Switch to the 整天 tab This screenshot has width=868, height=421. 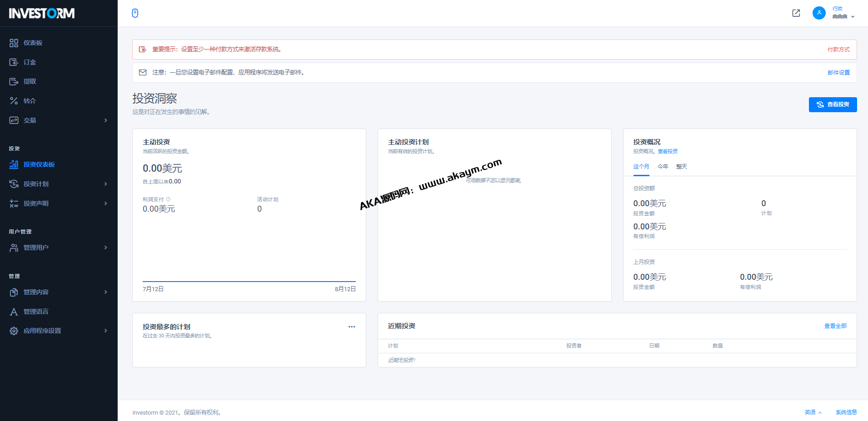(681, 167)
